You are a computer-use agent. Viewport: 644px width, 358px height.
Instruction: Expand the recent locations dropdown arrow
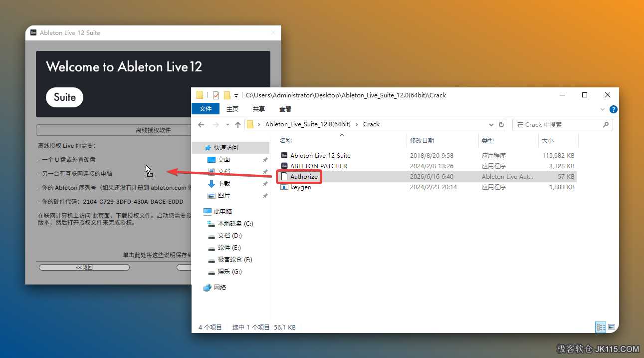click(227, 124)
